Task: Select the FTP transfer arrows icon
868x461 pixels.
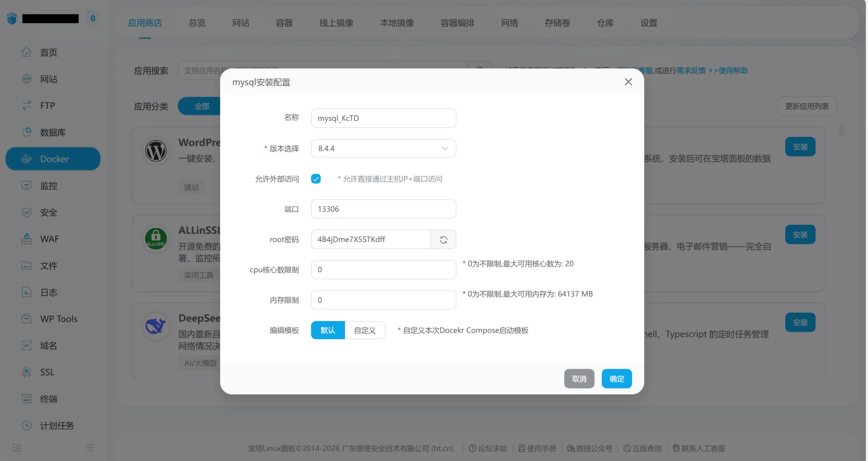Action: click(26, 105)
